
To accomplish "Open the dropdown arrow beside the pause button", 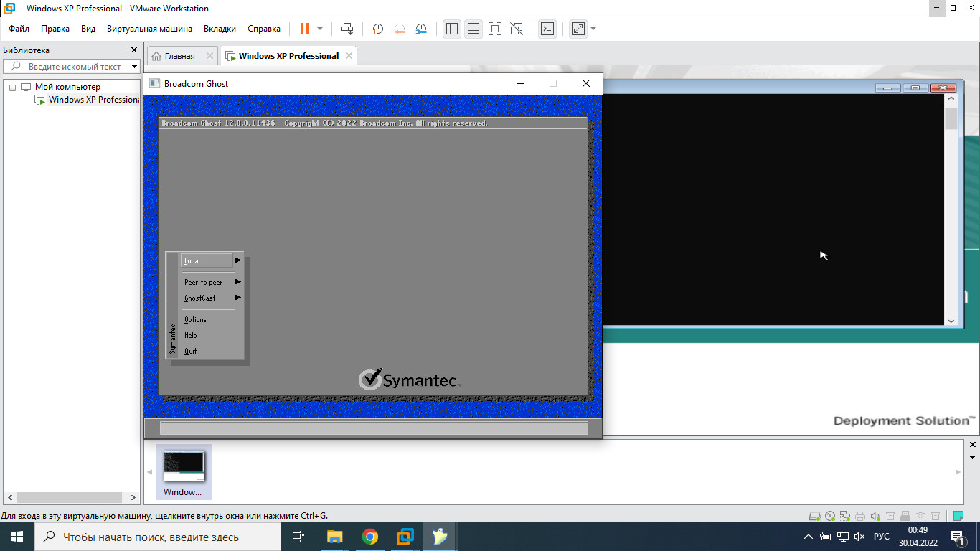I will [320, 29].
